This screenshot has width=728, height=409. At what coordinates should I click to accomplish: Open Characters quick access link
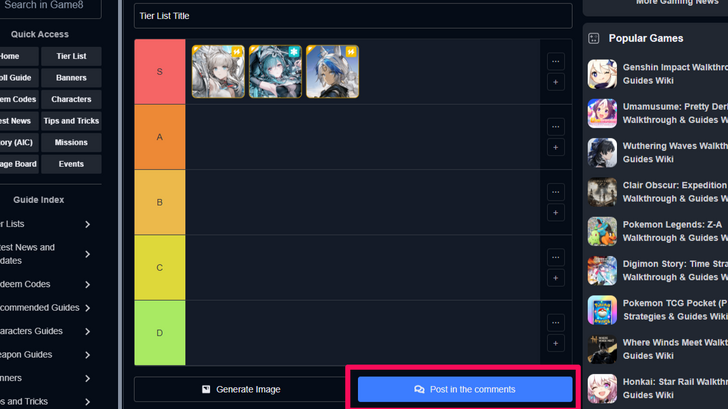pyautogui.click(x=71, y=99)
